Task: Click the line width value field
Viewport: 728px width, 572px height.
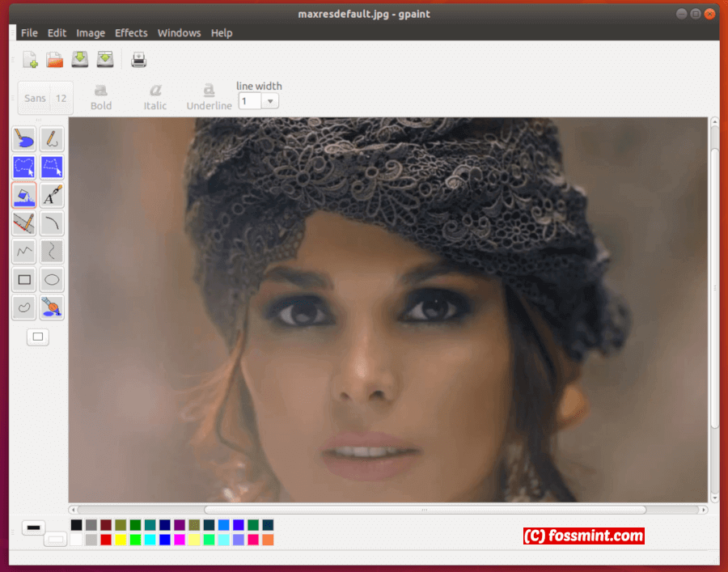Action: click(x=250, y=101)
